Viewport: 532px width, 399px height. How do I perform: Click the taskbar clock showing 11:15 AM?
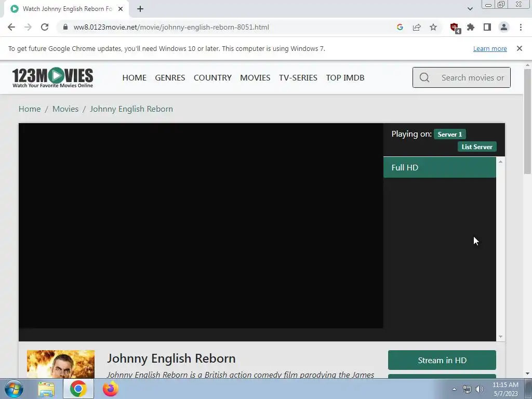505,389
